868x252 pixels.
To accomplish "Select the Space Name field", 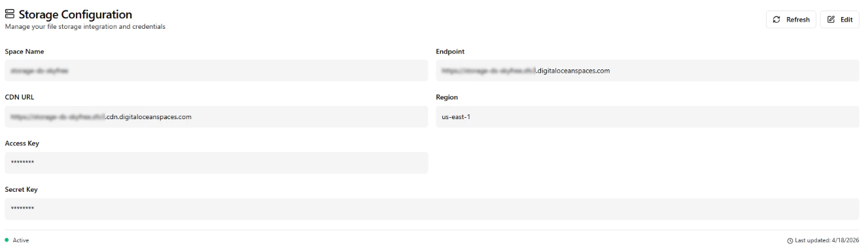I will (x=216, y=71).
